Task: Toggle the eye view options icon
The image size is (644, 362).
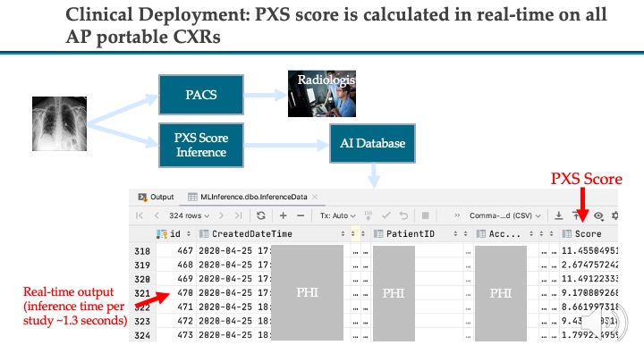Action: point(597,215)
